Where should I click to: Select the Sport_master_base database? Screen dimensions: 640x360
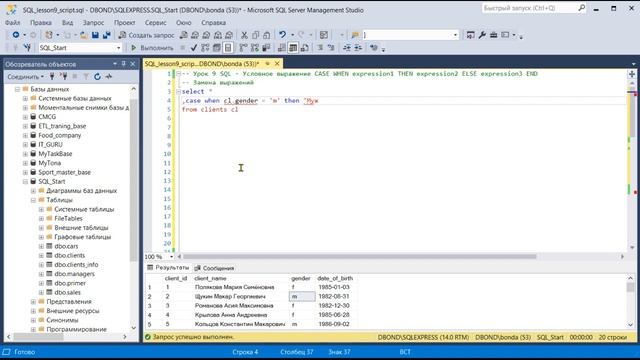(x=64, y=172)
